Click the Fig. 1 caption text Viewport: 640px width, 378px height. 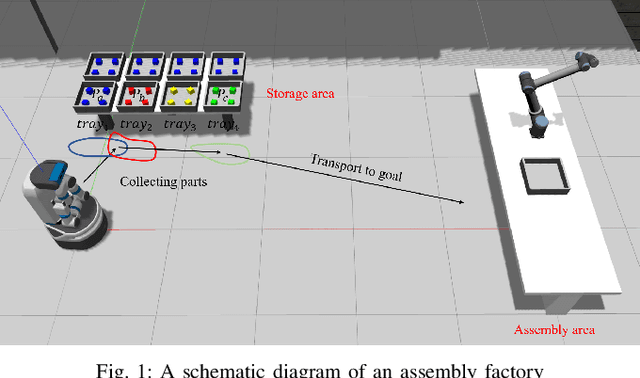point(320,370)
